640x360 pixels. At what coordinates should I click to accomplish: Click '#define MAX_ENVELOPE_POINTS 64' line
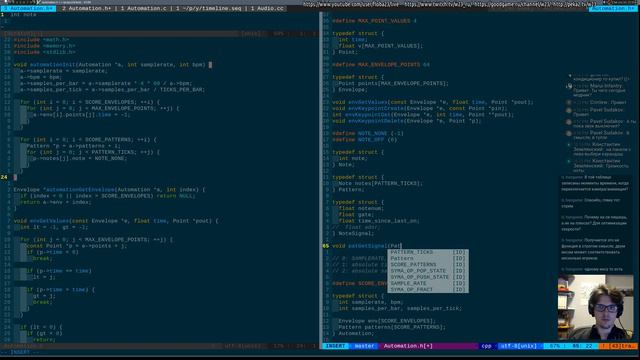[x=381, y=64]
